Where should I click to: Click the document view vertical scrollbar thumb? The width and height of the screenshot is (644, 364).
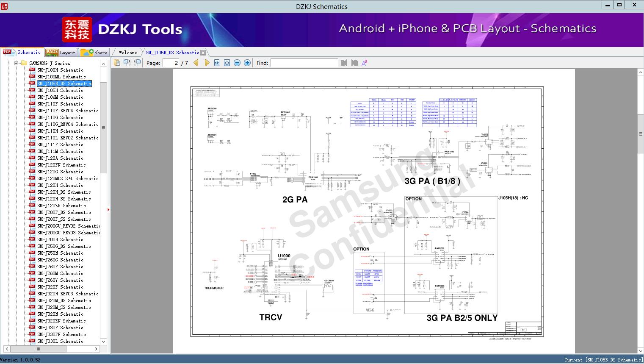tap(641, 134)
